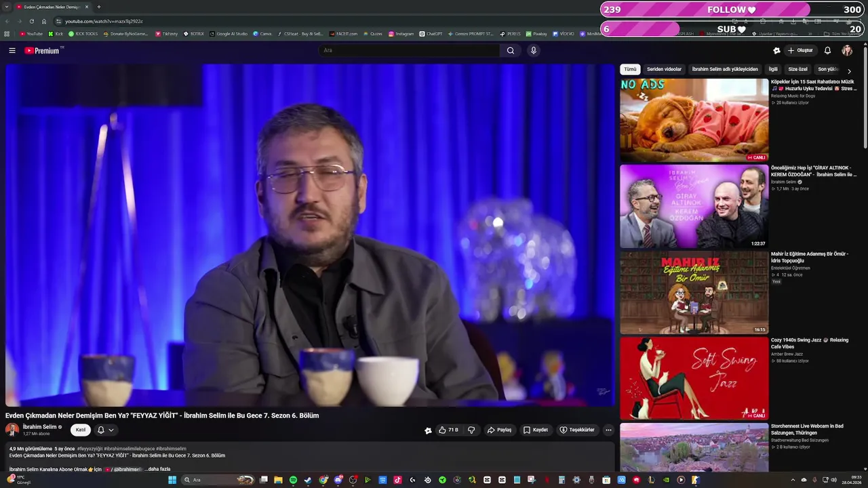The width and height of the screenshot is (868, 488).
Task: Select İbrahim Selim adlı yükleyiciden chip
Action: tap(725, 69)
